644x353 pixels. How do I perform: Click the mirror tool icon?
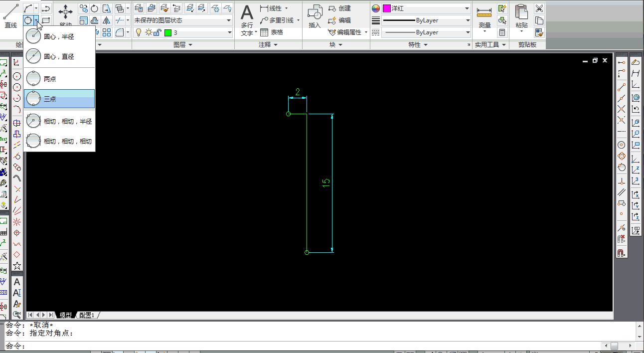[x=107, y=20]
